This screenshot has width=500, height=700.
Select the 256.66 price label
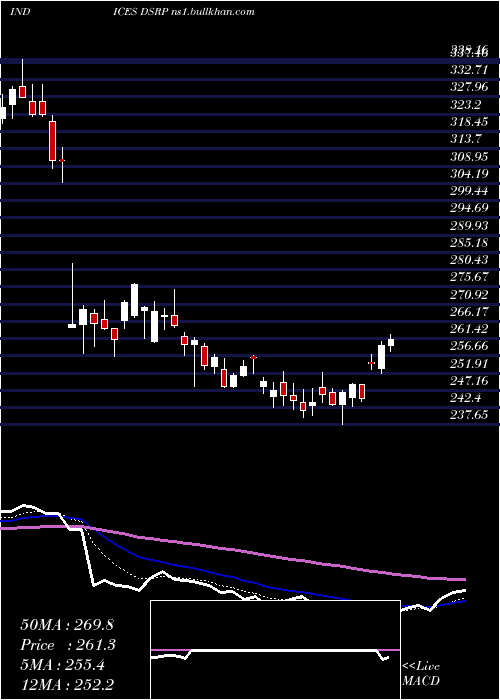[x=470, y=346]
